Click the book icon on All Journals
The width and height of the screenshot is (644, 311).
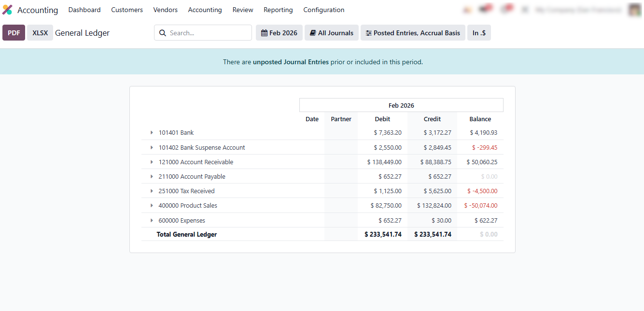point(313,33)
